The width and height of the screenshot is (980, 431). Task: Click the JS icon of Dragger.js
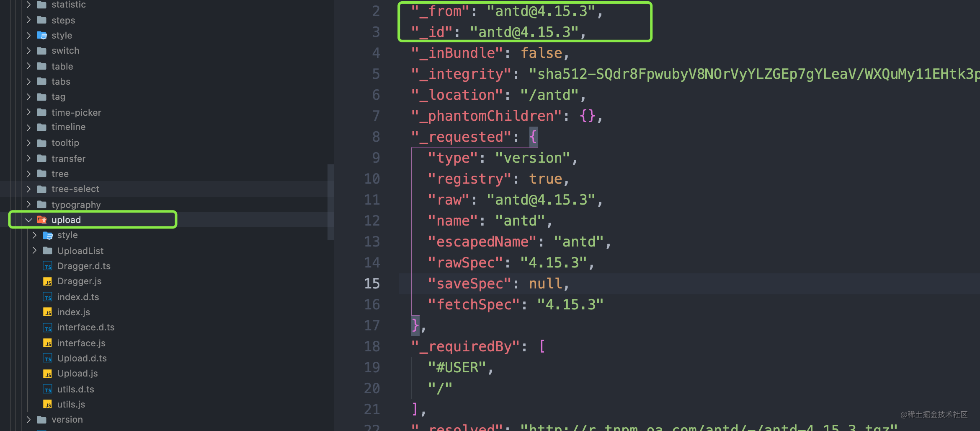pyautogui.click(x=48, y=281)
